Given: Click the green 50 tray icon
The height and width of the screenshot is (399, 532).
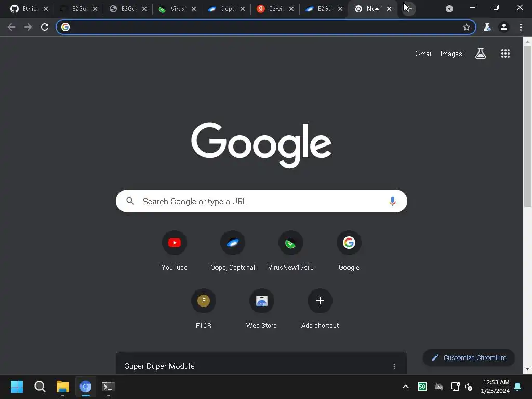Looking at the screenshot, I should [422, 387].
